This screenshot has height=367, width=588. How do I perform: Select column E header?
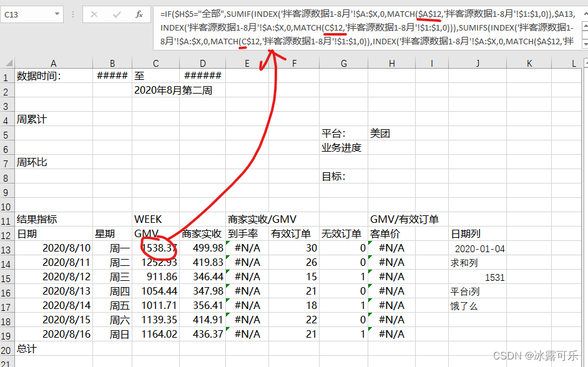[247, 64]
